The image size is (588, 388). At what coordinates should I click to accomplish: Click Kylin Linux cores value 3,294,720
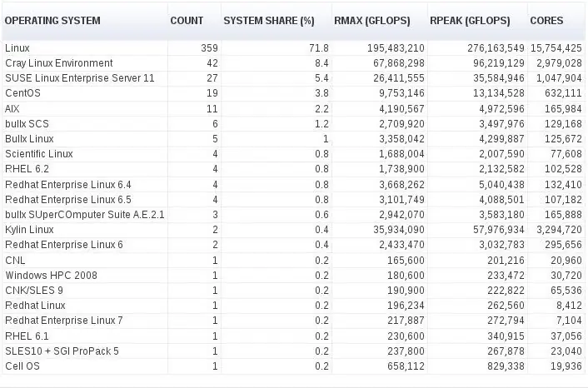[x=559, y=230]
